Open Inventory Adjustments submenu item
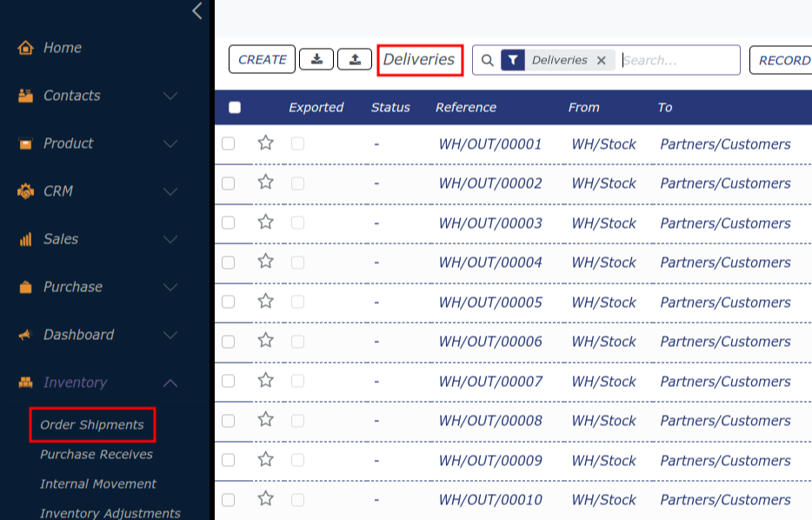This screenshot has height=520, width=812. pos(110,513)
